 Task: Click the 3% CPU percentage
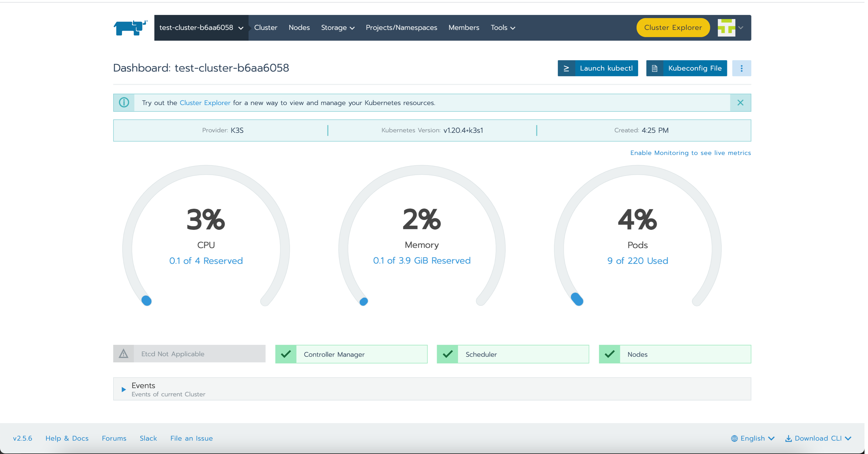tap(206, 220)
